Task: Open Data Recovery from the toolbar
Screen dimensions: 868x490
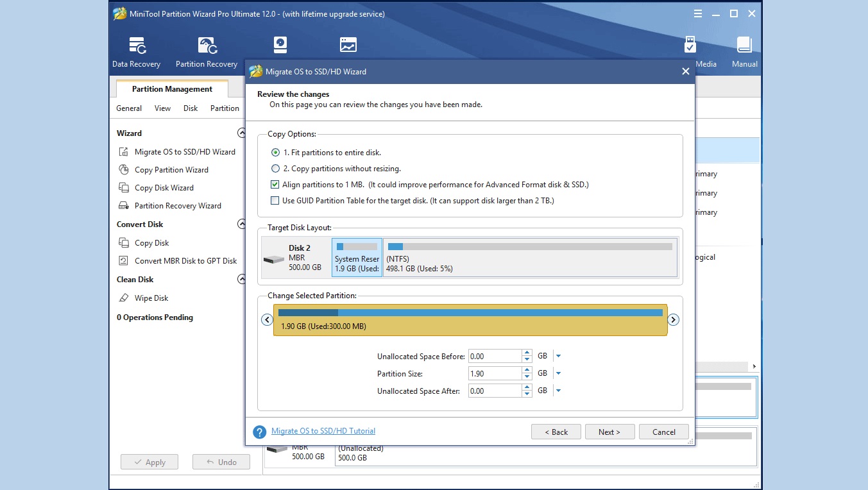Action: pyautogui.click(x=136, y=52)
